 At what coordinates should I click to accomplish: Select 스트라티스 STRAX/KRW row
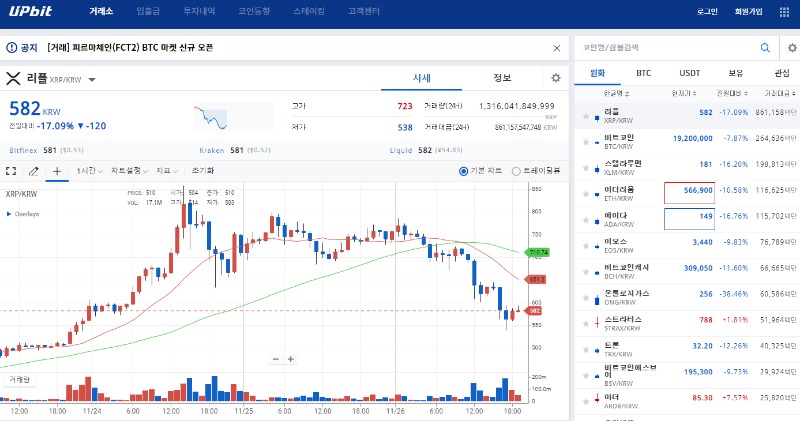coord(687,324)
